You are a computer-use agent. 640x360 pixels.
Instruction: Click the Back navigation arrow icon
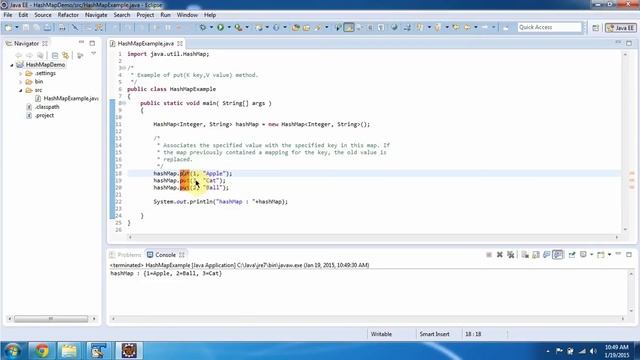[x=467, y=27]
